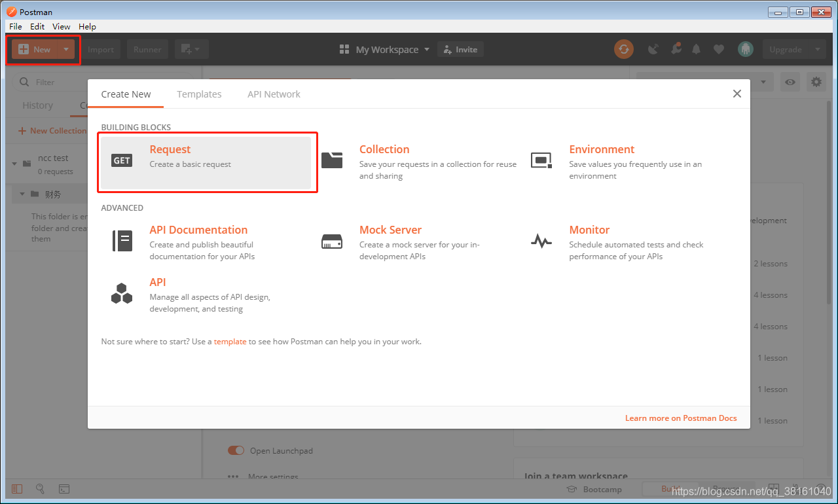
Task: Click the GET Request icon
Action: tap(122, 160)
